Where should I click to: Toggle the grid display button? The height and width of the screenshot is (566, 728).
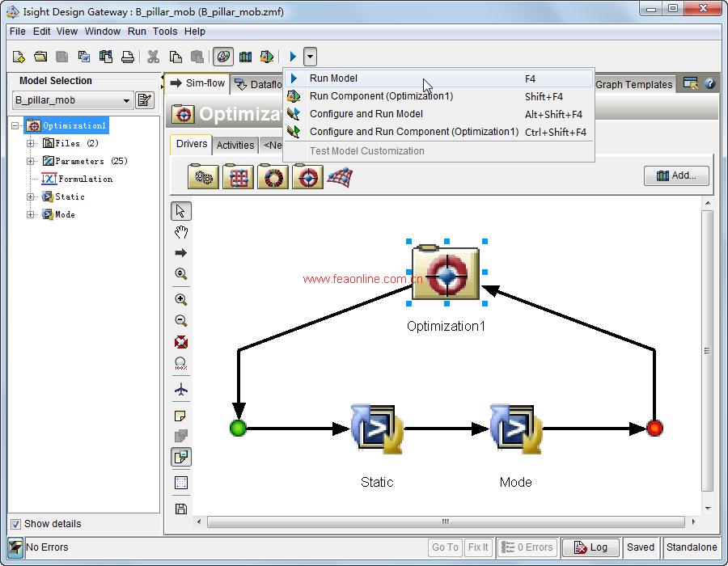pos(181,483)
